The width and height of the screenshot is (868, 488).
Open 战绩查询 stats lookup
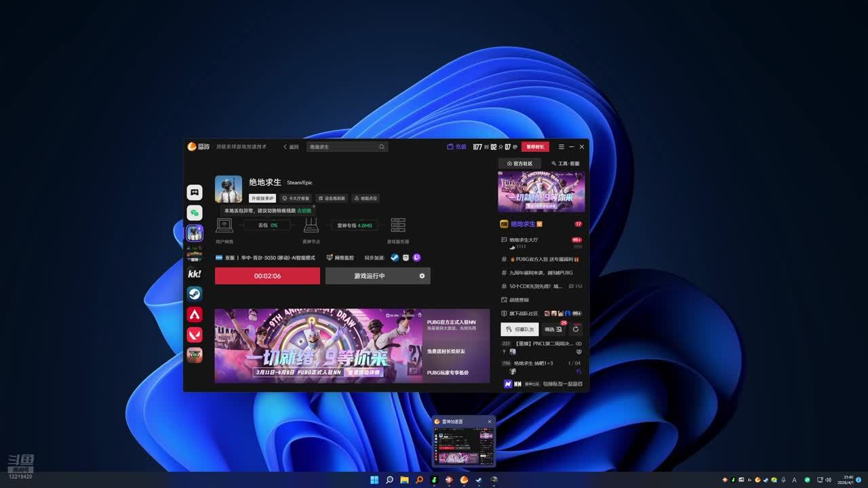pyautogui.click(x=515, y=300)
